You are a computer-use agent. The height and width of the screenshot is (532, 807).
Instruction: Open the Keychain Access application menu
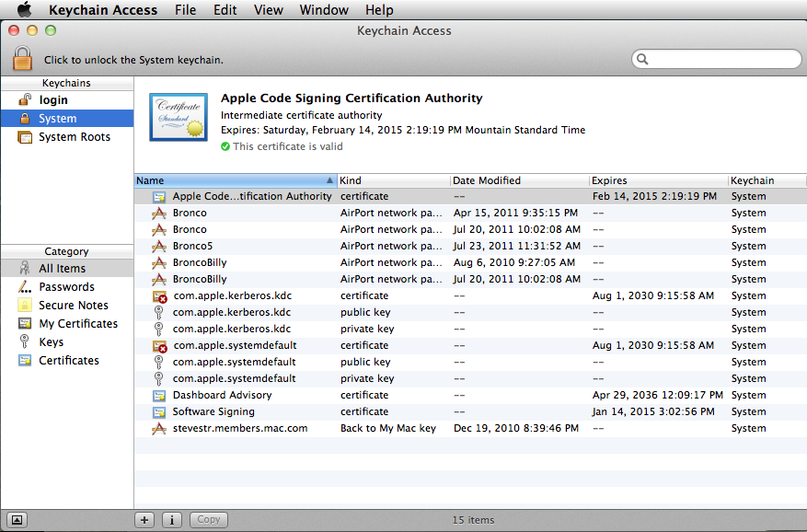(103, 10)
